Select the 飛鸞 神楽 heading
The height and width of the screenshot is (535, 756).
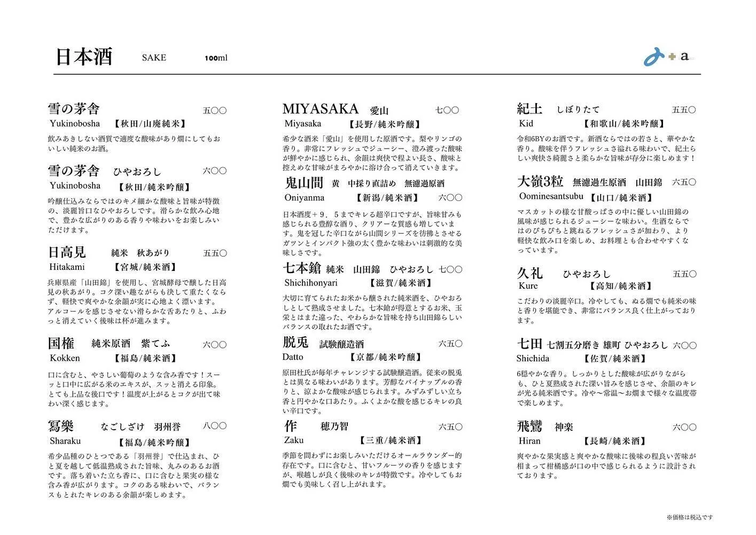coord(545,427)
